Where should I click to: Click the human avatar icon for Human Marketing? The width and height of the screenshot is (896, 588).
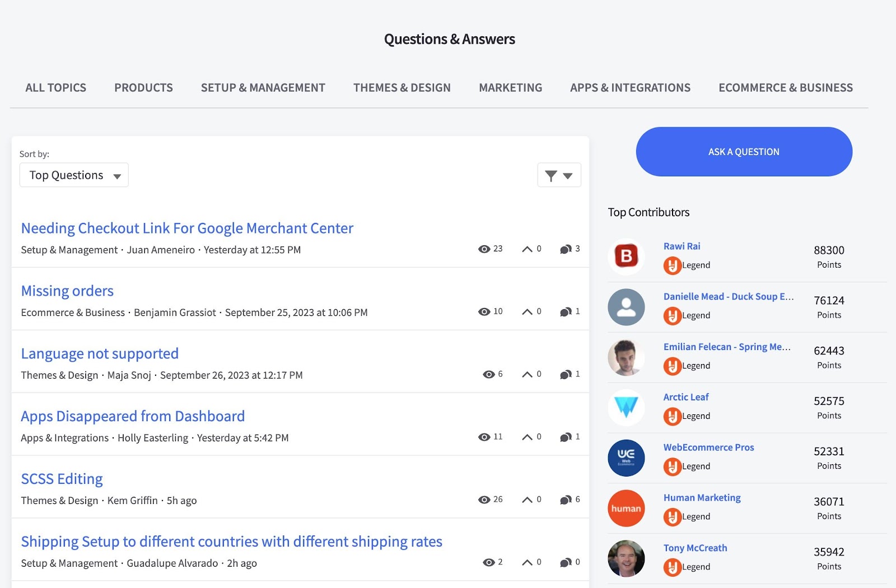pos(626,508)
